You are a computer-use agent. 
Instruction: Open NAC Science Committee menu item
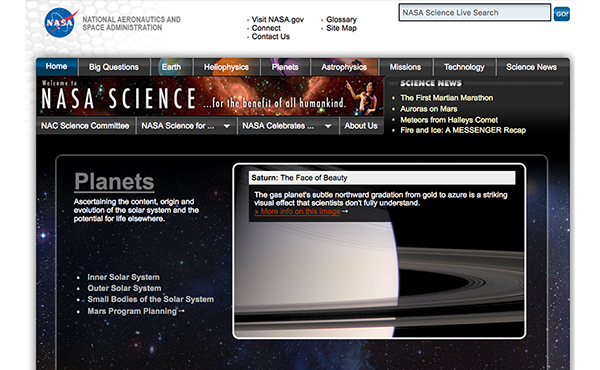pyautogui.click(x=85, y=126)
